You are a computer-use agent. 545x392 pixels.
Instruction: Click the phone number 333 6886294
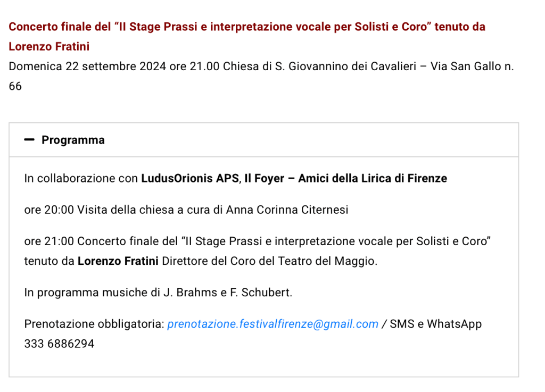(59, 344)
